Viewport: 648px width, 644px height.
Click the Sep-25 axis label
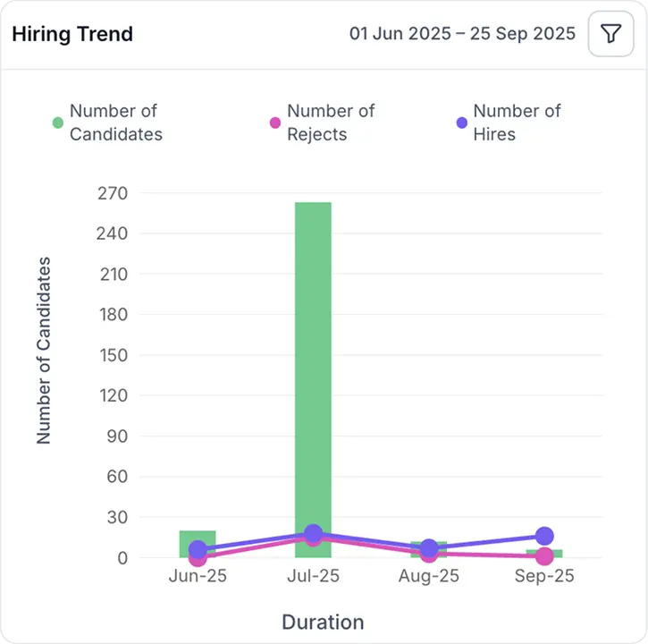tap(544, 575)
